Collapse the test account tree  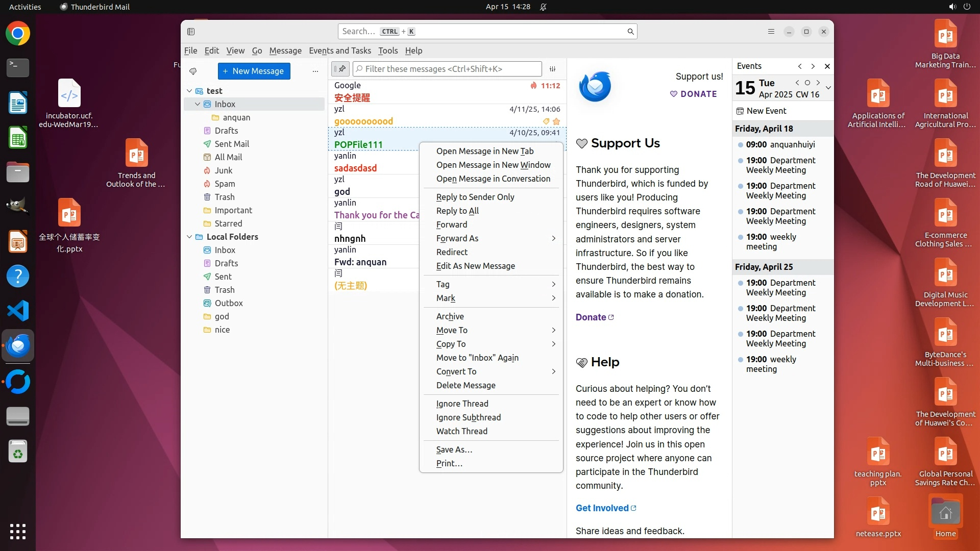point(189,91)
